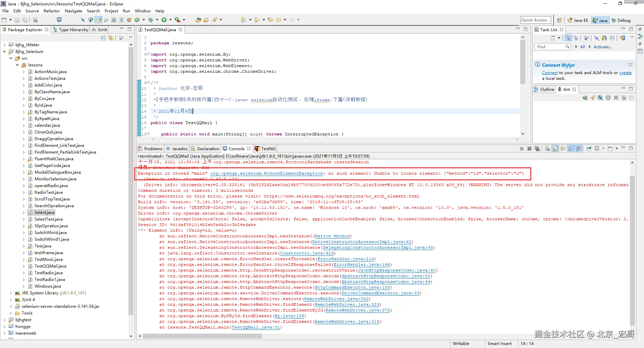Switch to the Java EE perspective
644x348 pixels.
[x=578, y=20]
